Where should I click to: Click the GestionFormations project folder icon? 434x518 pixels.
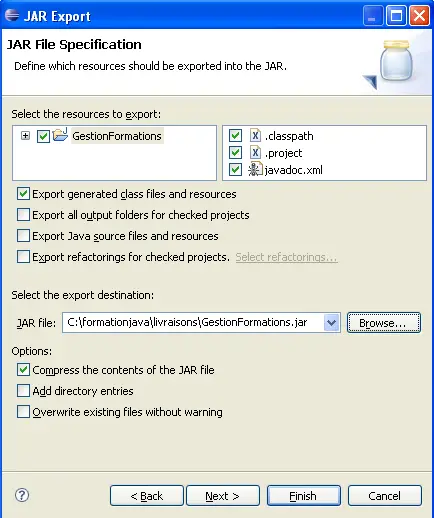point(60,135)
